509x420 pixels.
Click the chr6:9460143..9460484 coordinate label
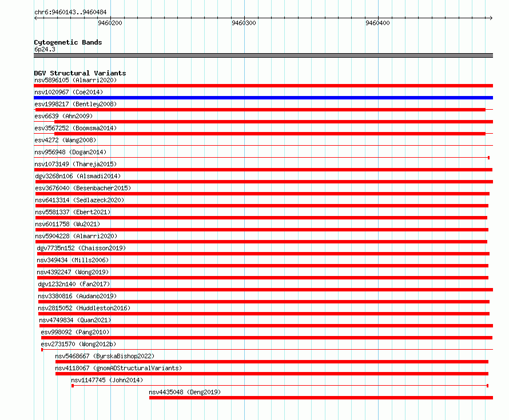pos(70,12)
